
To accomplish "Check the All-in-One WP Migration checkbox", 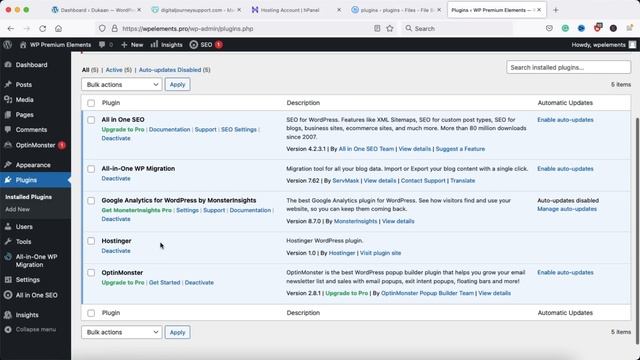I will click(91, 169).
